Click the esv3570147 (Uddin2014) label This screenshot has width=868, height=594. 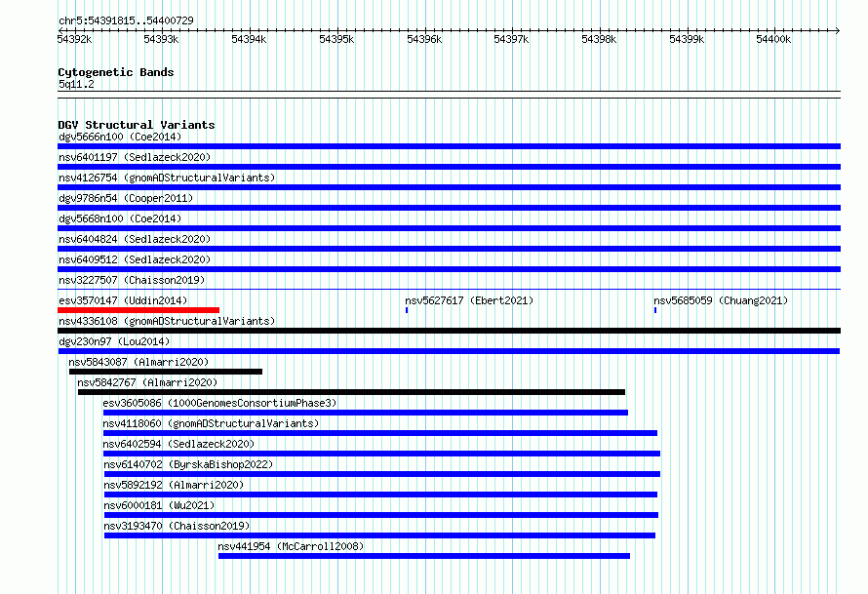(123, 300)
